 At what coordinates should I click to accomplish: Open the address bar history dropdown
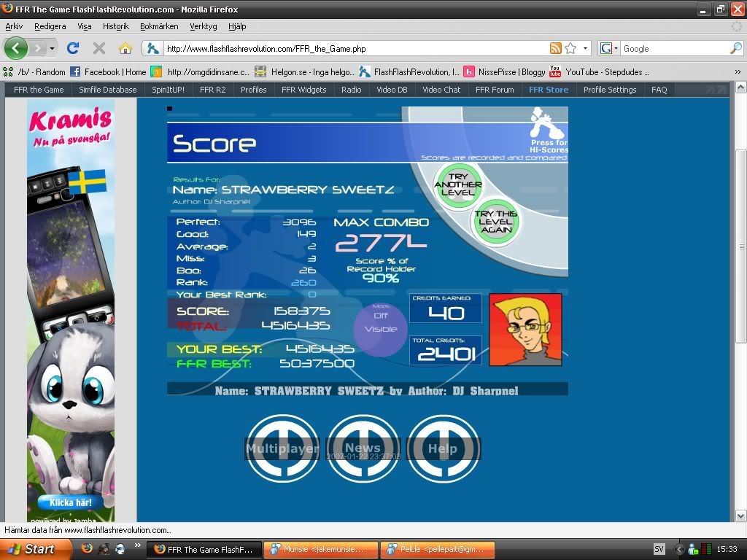(586, 49)
